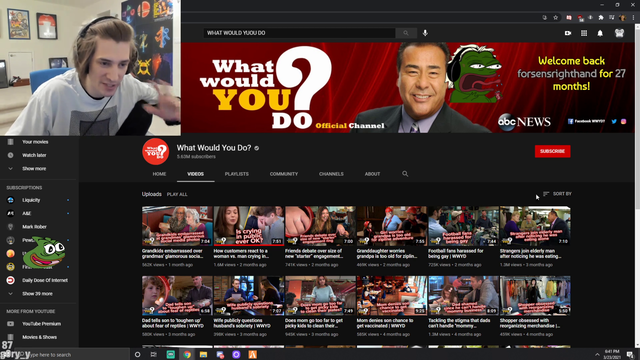Expand Show more in the library section
The height and width of the screenshot is (360, 640).
tap(34, 169)
